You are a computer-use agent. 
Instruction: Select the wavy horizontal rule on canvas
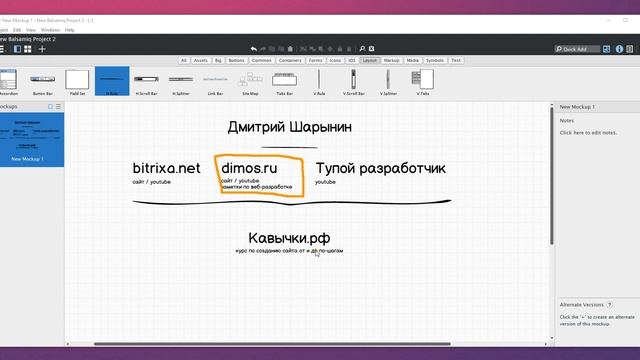click(x=292, y=202)
